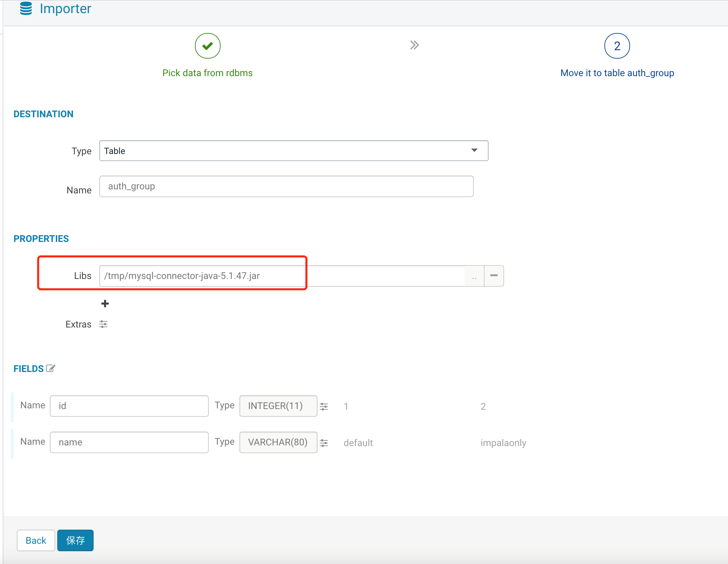The image size is (728, 564).
Task: Click the 保存 save button
Action: click(75, 540)
